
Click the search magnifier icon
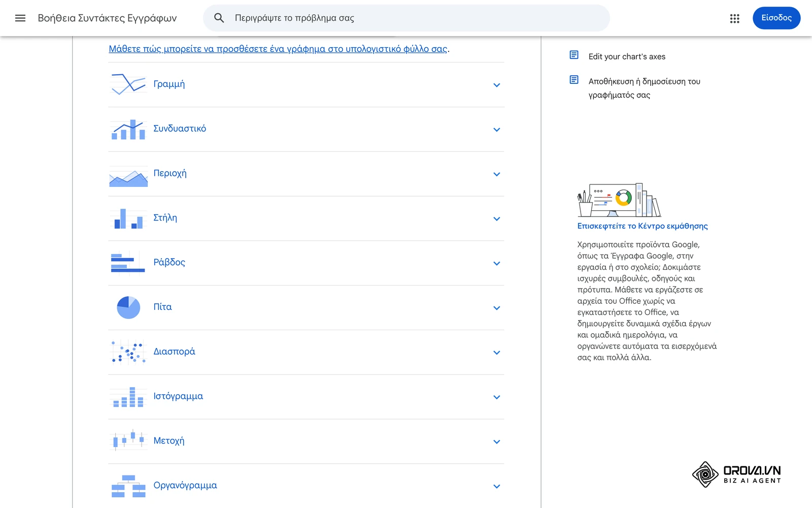tap(219, 18)
